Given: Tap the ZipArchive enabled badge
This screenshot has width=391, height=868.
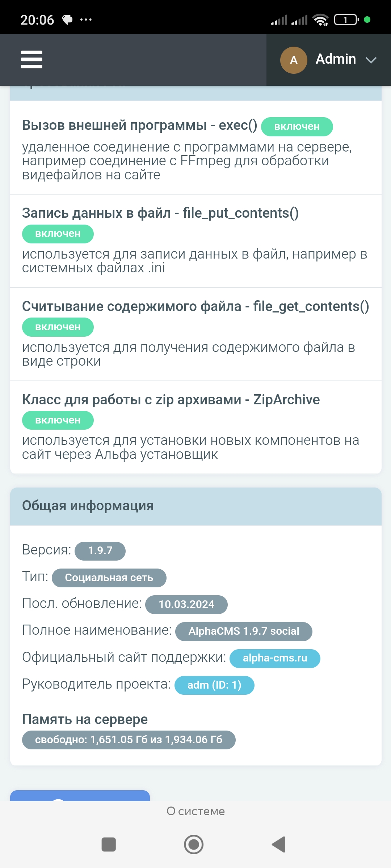Looking at the screenshot, I should tap(58, 420).
